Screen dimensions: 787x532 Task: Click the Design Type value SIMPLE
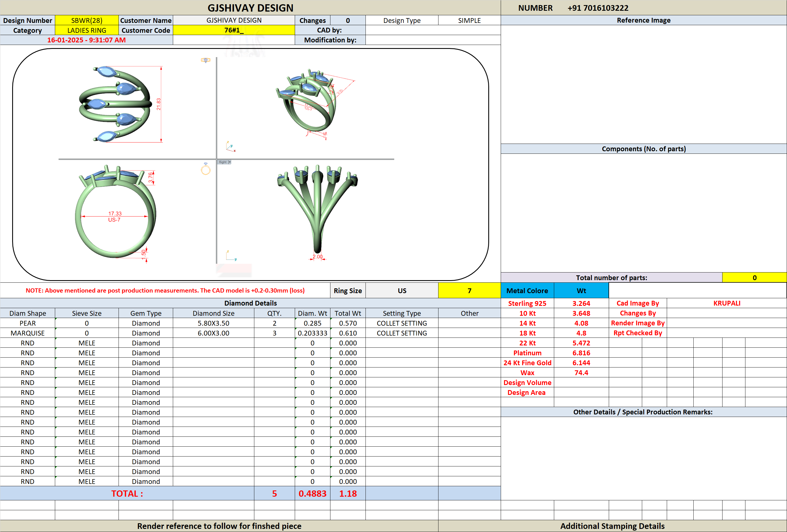(x=469, y=20)
